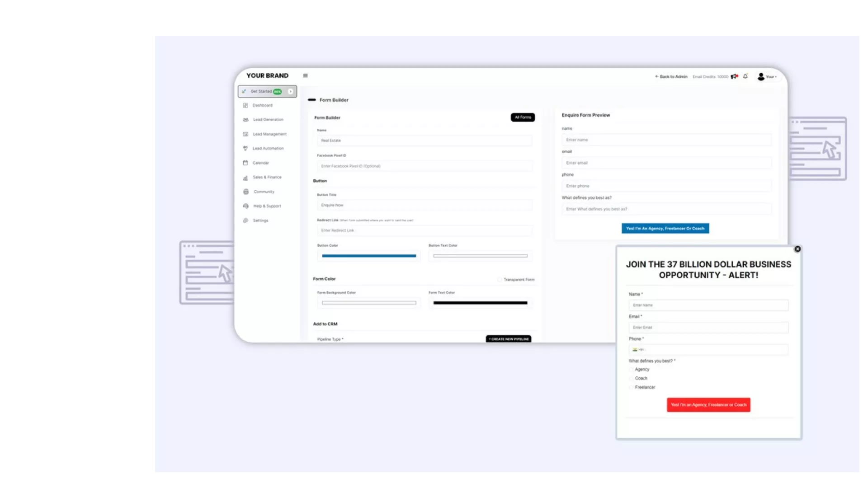
Task: Select the Agency radio button
Action: click(x=632, y=369)
